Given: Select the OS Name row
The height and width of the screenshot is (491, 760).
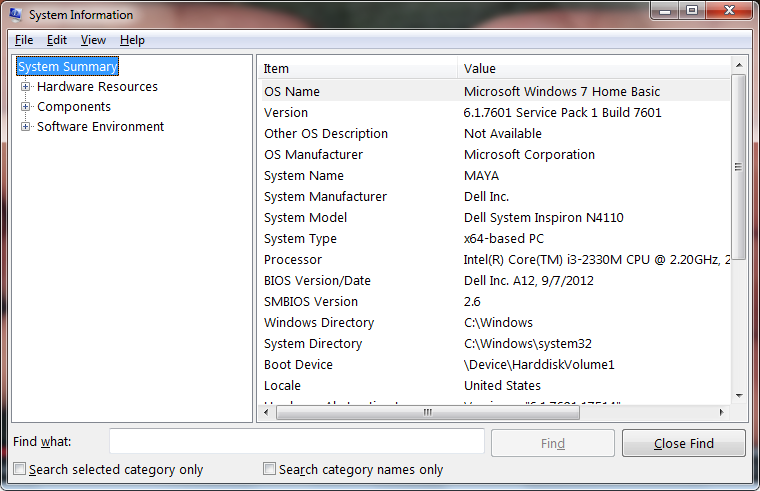Looking at the screenshot, I should (x=495, y=92).
